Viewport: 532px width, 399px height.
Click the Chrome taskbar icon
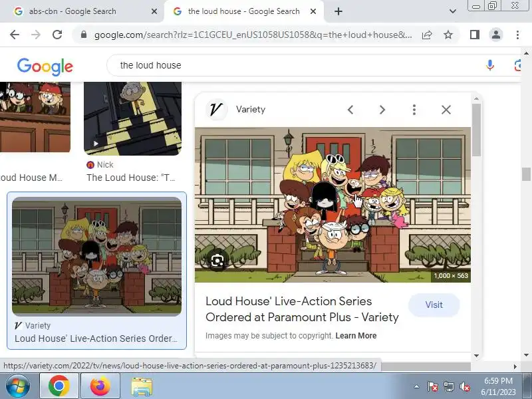point(59,386)
